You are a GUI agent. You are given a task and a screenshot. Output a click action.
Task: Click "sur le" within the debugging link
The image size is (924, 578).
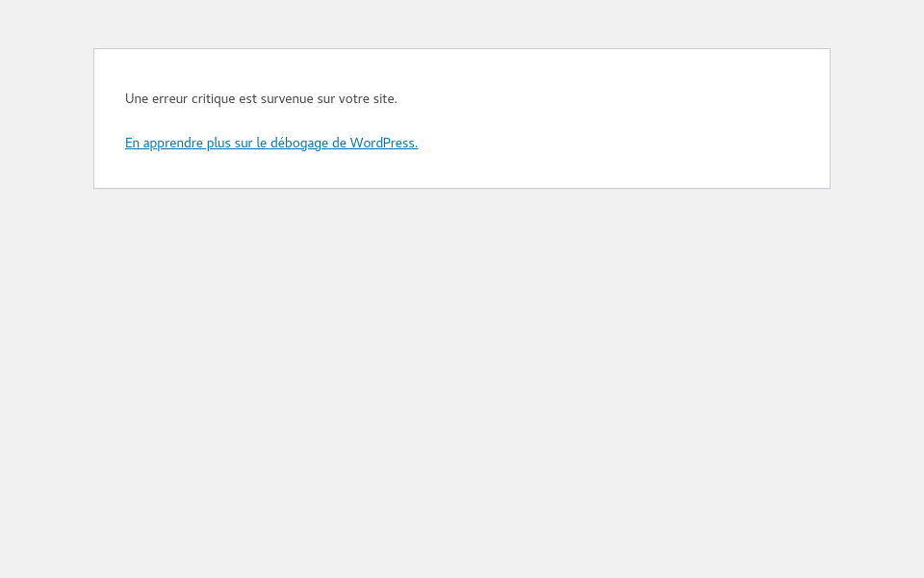[x=250, y=144]
